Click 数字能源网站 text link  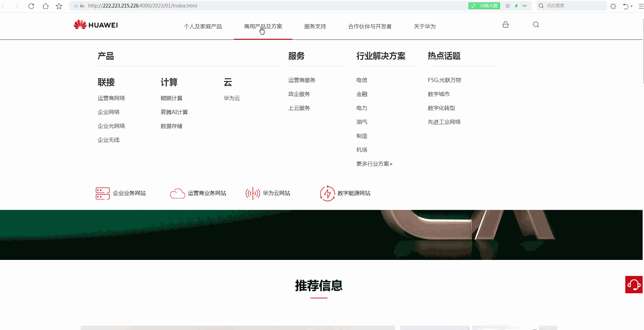click(354, 193)
